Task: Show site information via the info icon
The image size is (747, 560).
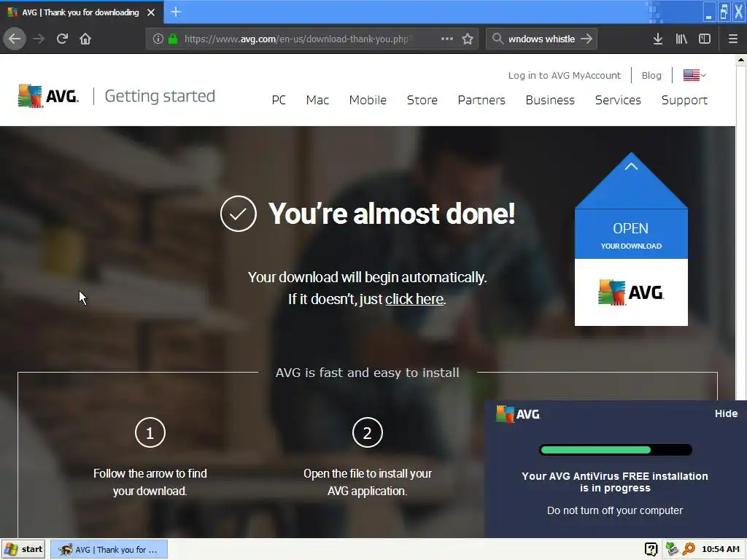Action: point(158,39)
